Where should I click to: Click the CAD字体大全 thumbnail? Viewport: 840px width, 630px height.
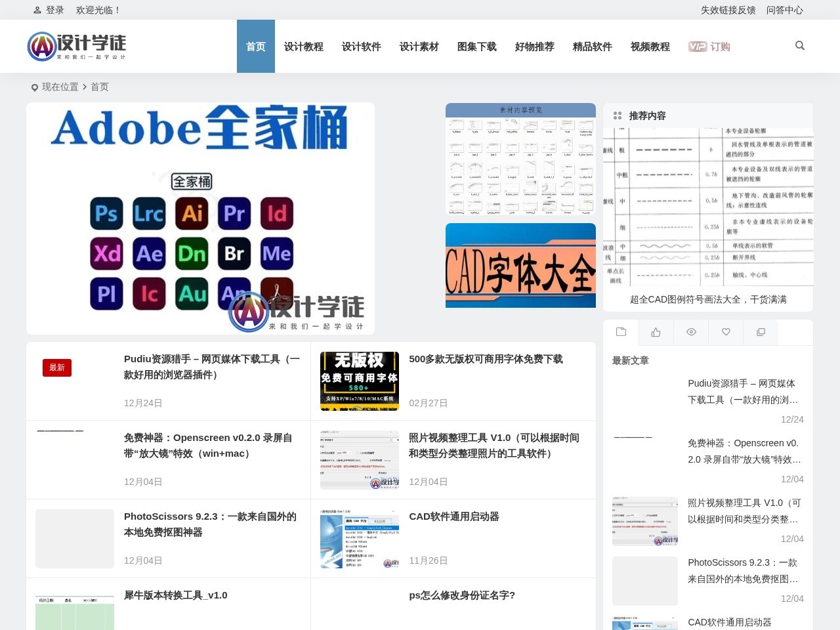pos(520,265)
